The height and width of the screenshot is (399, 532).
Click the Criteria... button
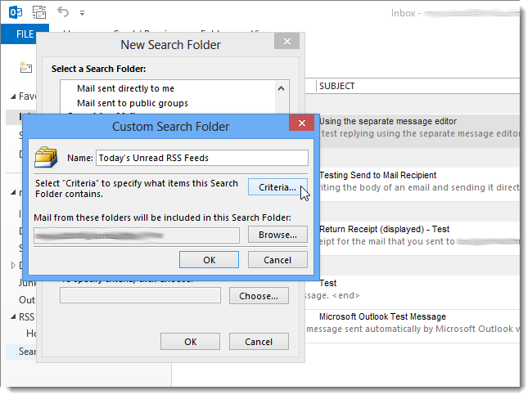point(277,187)
